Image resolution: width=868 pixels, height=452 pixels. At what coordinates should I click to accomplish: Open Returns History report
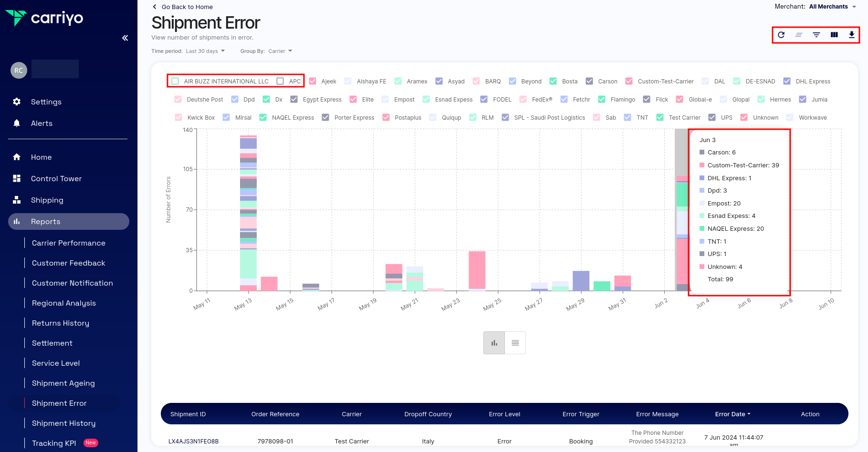point(61,323)
